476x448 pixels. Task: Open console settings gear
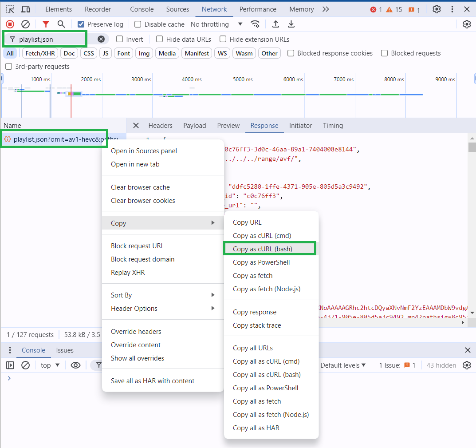coord(467,365)
